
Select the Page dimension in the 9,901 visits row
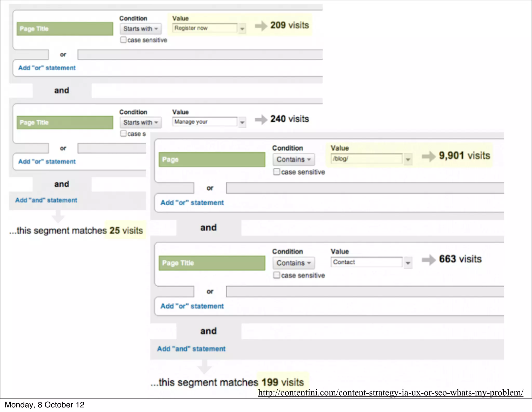coord(212,159)
